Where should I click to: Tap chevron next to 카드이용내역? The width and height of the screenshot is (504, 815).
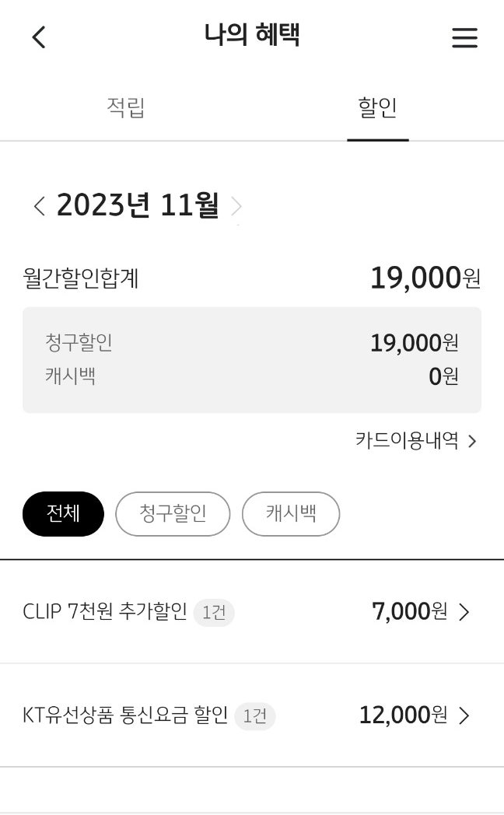[x=472, y=442]
